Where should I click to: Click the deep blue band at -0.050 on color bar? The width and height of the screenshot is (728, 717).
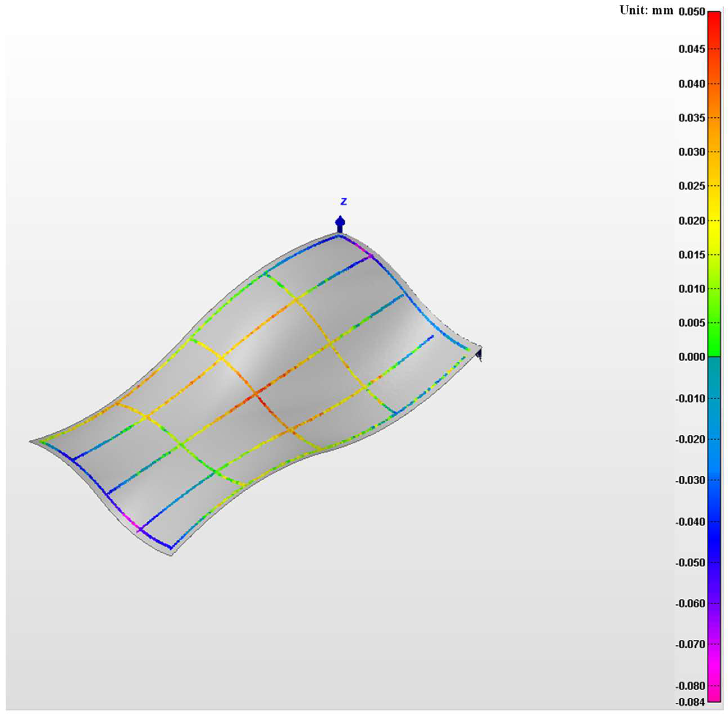pos(714,563)
